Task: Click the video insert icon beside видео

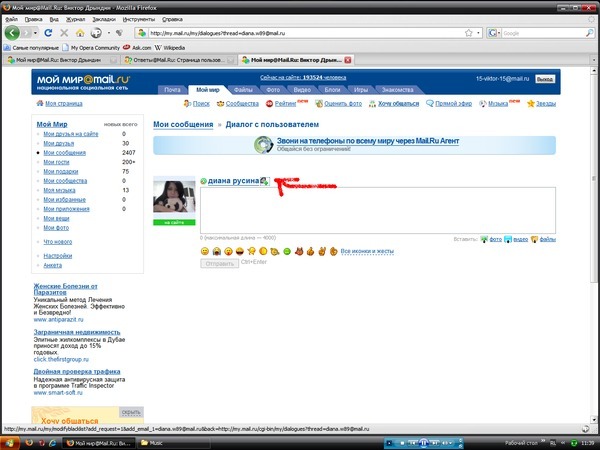Action: point(508,239)
